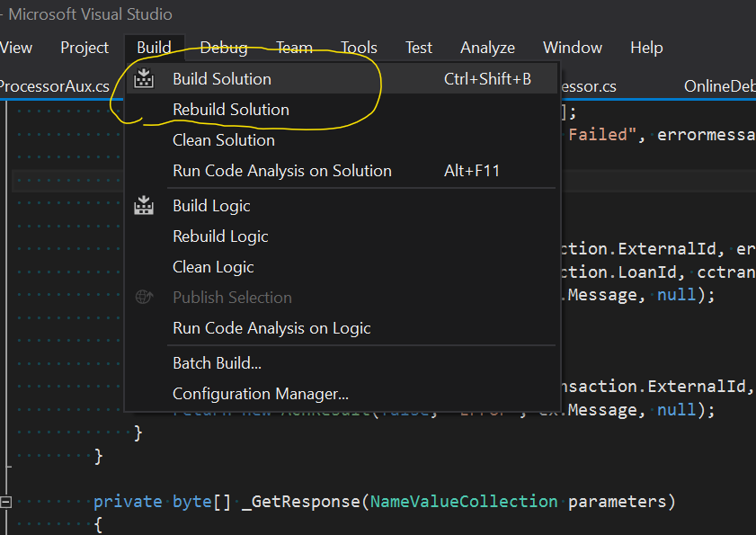Select Rebuild Solution from the Build menu
The height and width of the screenshot is (535, 756).
click(x=231, y=110)
